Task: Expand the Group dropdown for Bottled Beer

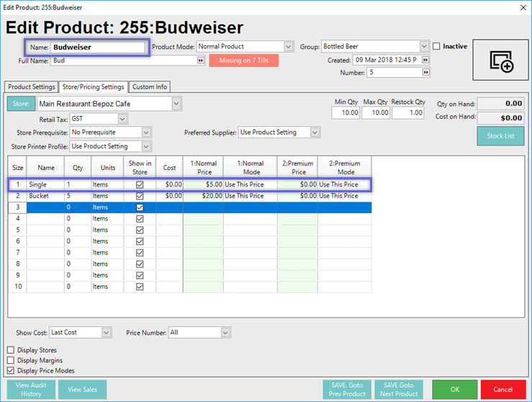Action: [424, 47]
